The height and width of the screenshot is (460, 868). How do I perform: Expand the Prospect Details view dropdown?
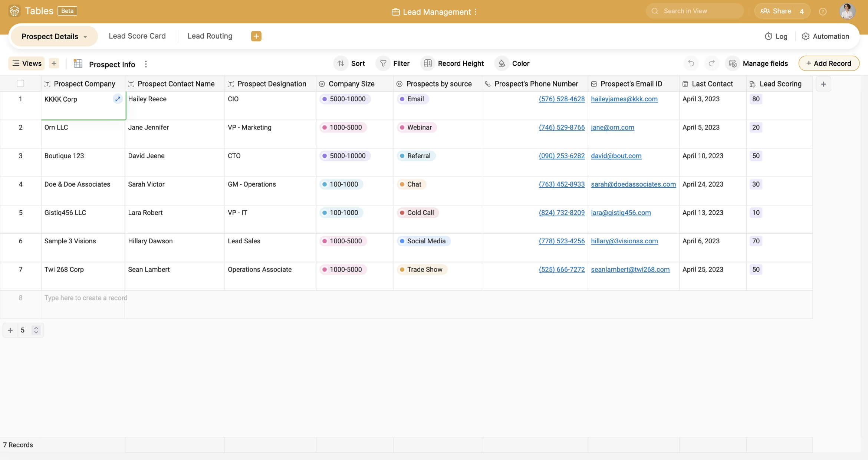pos(86,36)
